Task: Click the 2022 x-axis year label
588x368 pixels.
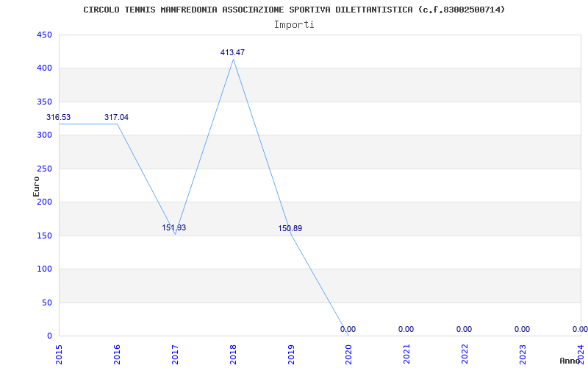Action: 465,355
